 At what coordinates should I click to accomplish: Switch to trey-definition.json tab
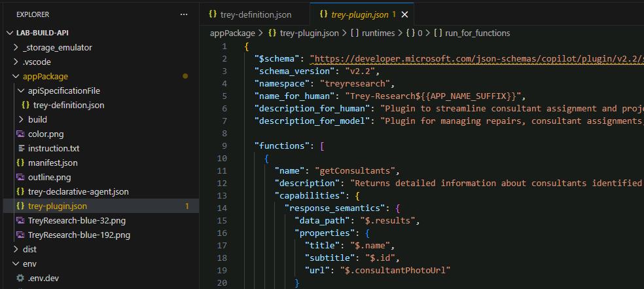click(x=250, y=15)
